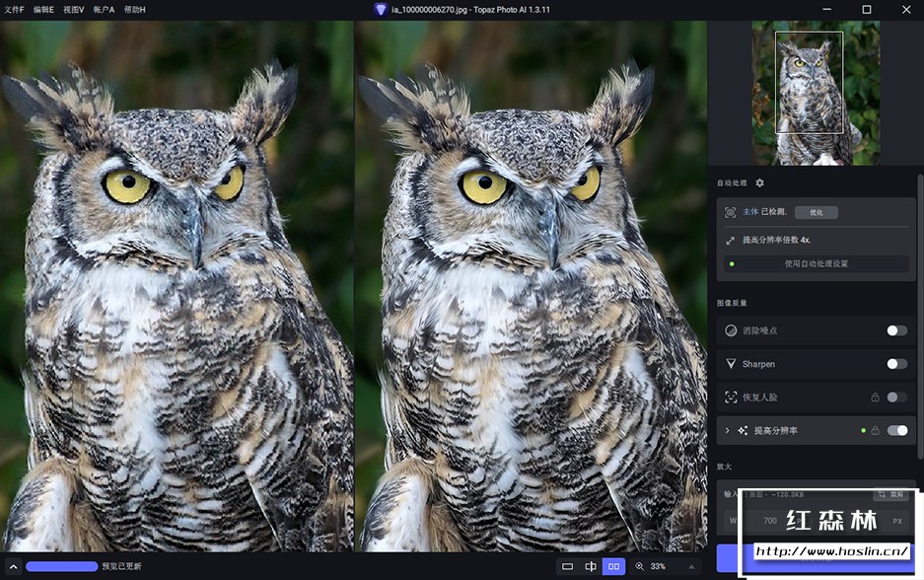Open the 帮助H menu

[x=134, y=10]
